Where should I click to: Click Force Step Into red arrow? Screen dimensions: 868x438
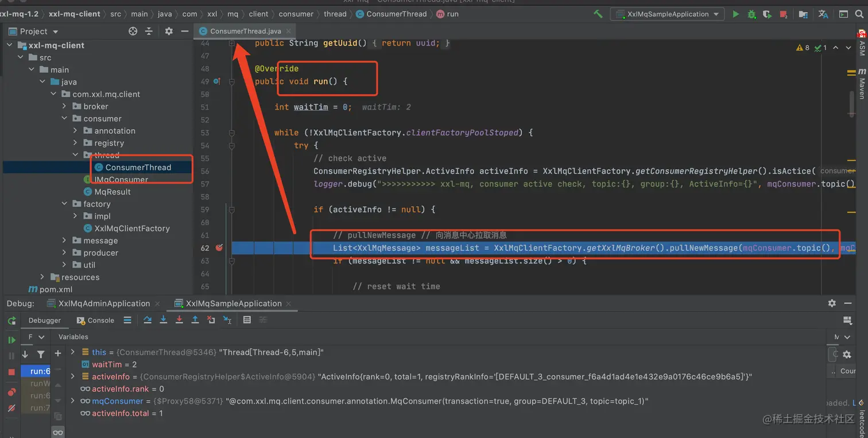179,320
